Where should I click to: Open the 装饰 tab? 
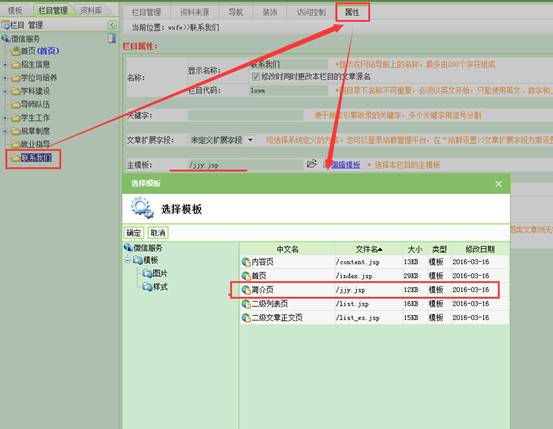(270, 12)
